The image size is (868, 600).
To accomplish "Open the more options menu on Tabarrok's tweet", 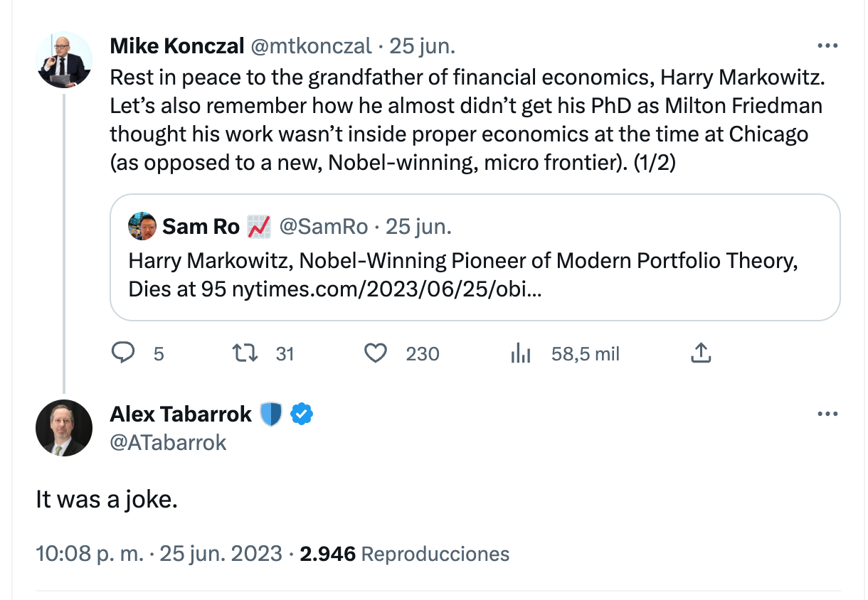I will (x=827, y=414).
